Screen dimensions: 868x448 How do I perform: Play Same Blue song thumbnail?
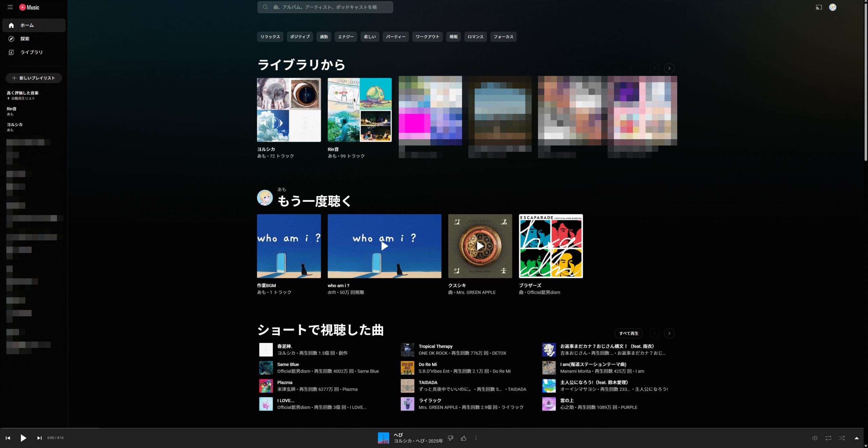tap(266, 368)
